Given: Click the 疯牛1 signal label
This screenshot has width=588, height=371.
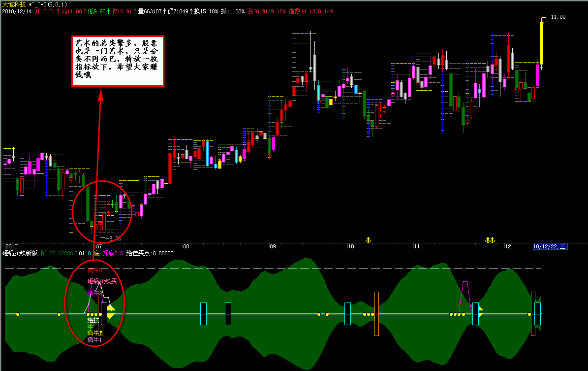Looking at the screenshot, I should point(94,340).
